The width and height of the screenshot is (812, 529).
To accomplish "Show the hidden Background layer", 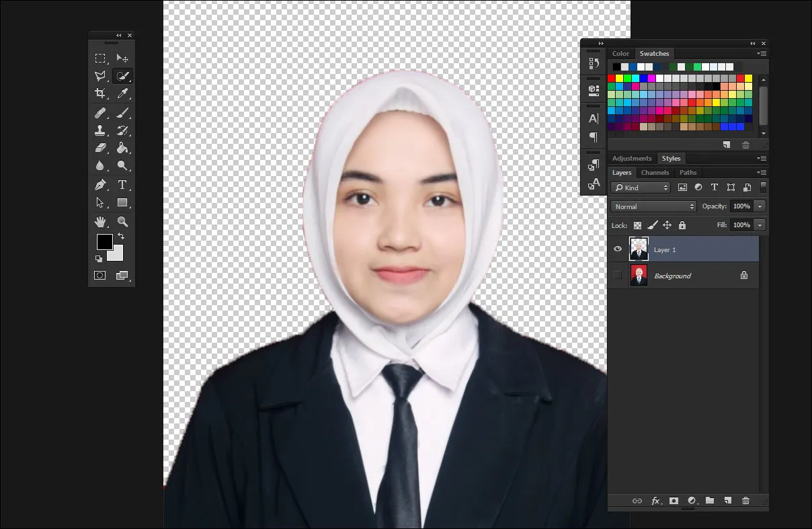I will (x=617, y=275).
